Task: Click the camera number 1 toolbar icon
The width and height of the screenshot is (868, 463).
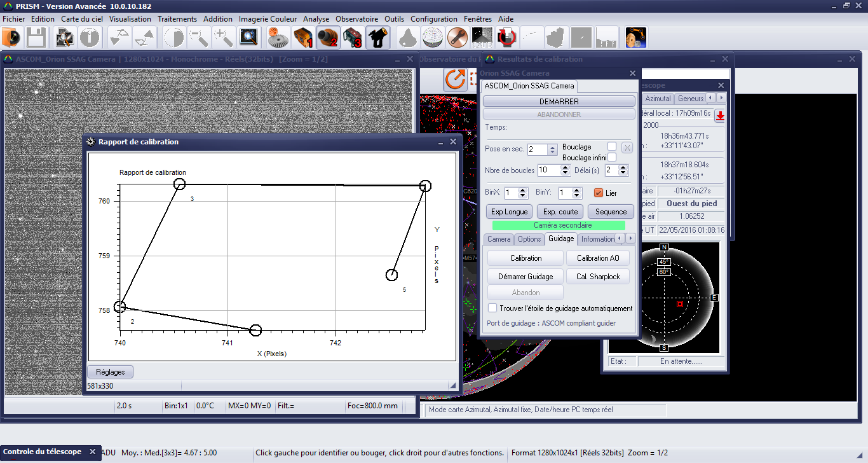Action: 303,38
